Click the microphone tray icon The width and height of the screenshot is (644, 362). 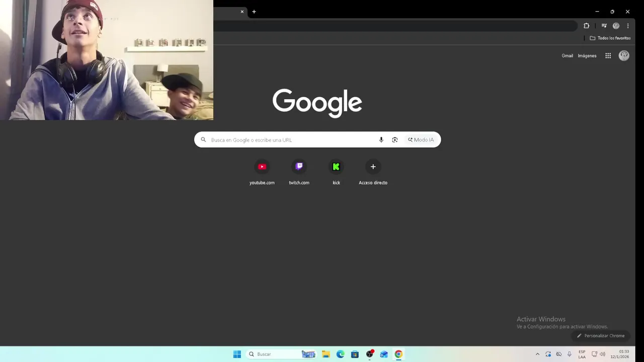coord(569,354)
